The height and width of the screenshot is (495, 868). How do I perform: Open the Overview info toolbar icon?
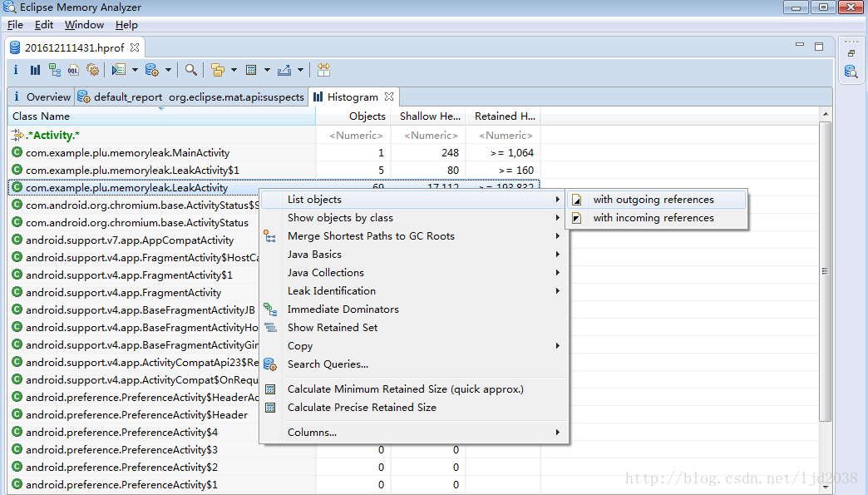(16, 70)
